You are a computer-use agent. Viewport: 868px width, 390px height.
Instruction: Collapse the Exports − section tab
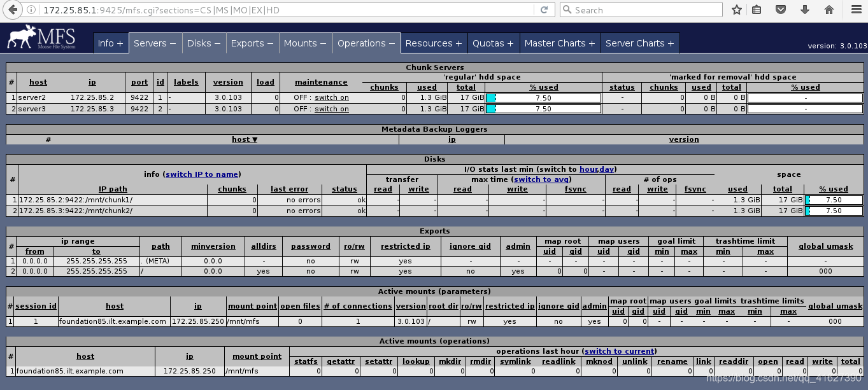click(252, 43)
